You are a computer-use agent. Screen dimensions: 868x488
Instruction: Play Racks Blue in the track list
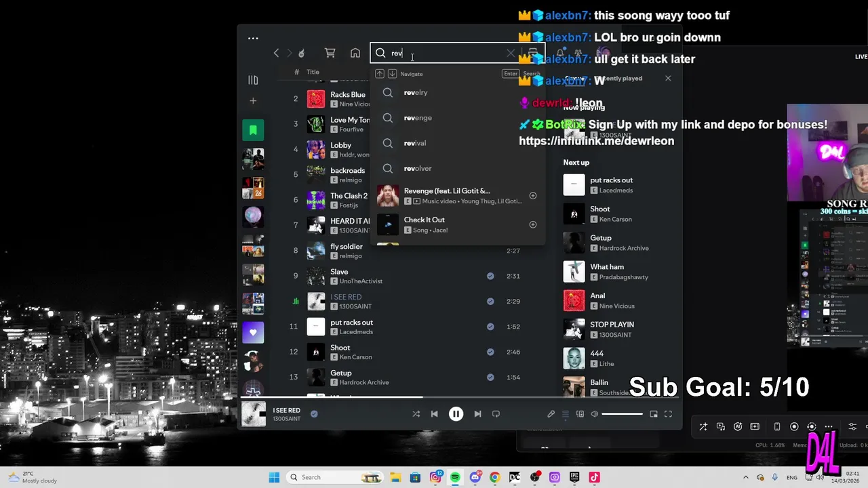point(316,99)
